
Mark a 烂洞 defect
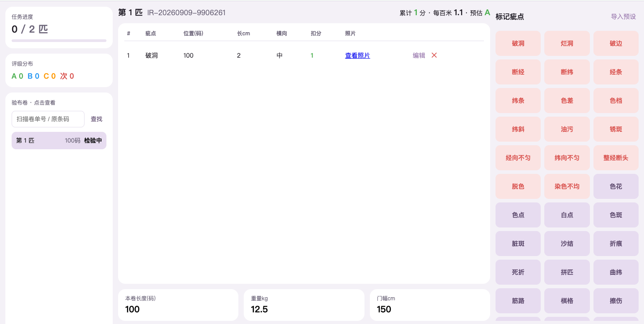pos(567,43)
